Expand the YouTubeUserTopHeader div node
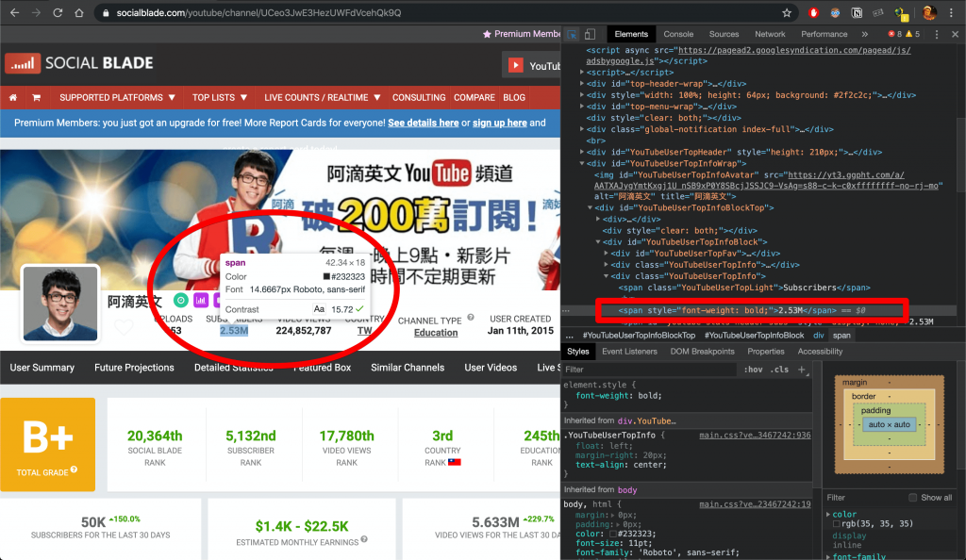Screen dimensions: 966x560 click(582, 152)
